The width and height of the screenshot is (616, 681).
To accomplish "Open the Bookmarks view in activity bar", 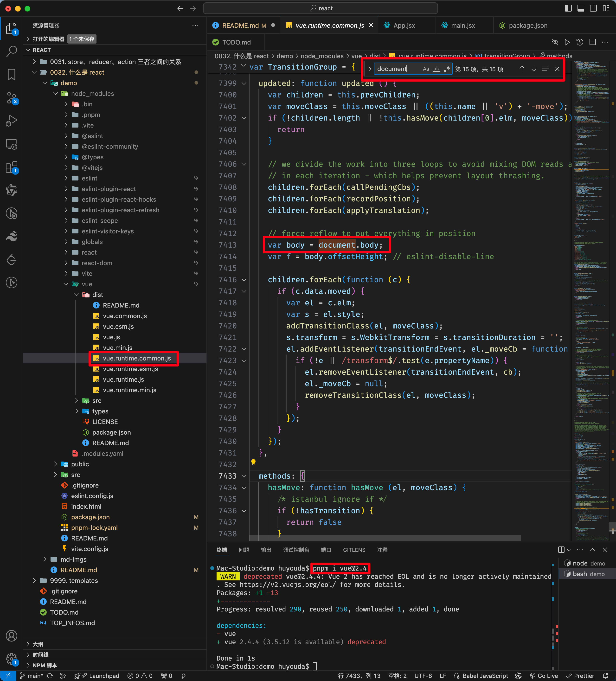I will tap(12, 75).
